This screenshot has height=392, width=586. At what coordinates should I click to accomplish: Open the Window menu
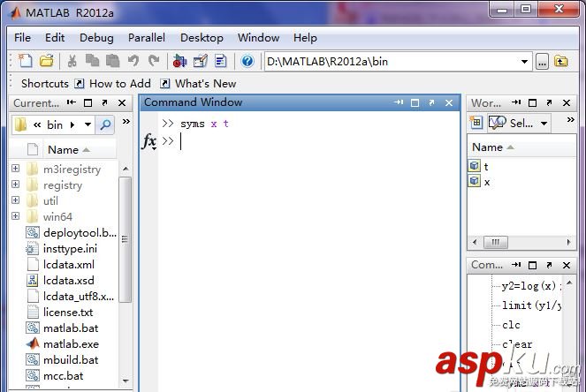pos(258,38)
